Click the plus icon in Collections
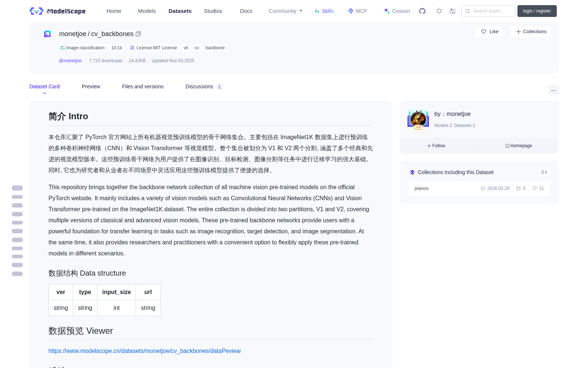Viewport: 588px width, 368px height. pyautogui.click(x=519, y=32)
